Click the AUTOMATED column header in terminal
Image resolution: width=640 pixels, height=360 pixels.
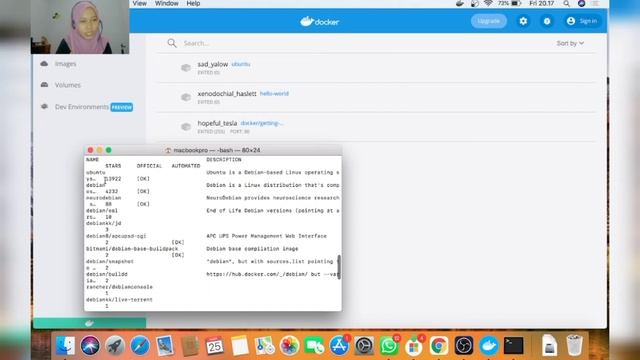(x=186, y=166)
